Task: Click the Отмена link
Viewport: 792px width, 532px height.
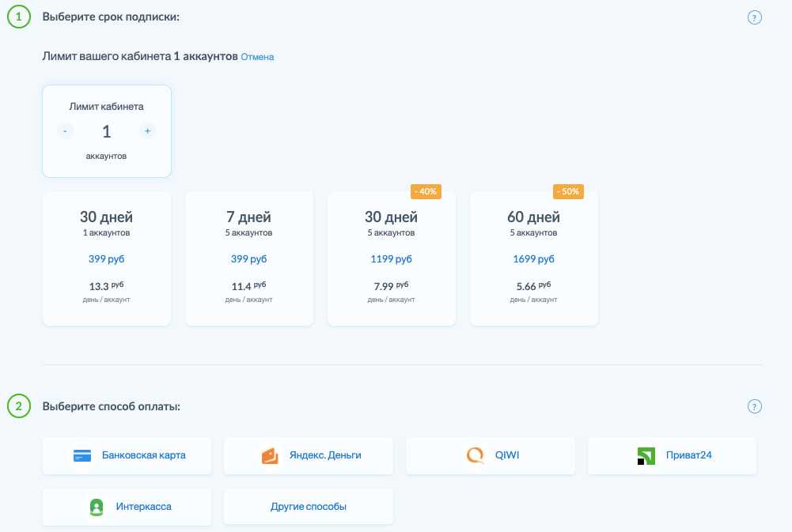Action: (257, 57)
